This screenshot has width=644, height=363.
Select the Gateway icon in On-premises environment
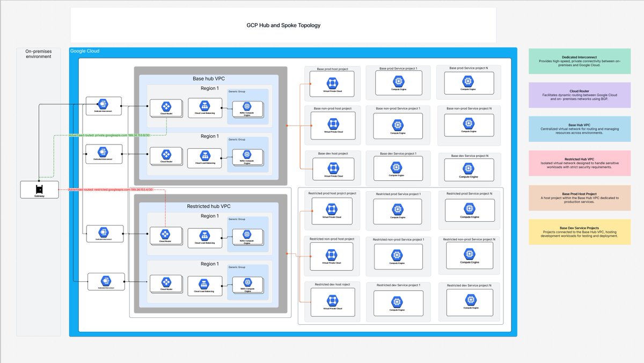(39, 190)
